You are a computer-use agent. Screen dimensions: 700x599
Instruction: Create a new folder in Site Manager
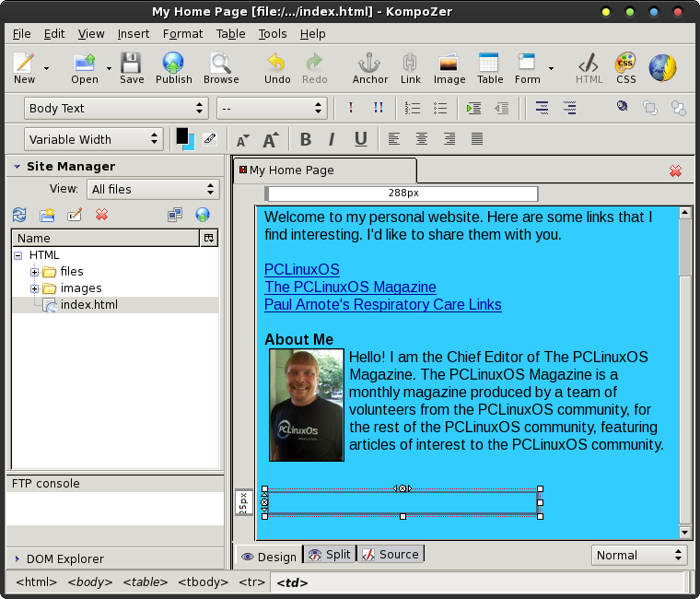(x=47, y=215)
